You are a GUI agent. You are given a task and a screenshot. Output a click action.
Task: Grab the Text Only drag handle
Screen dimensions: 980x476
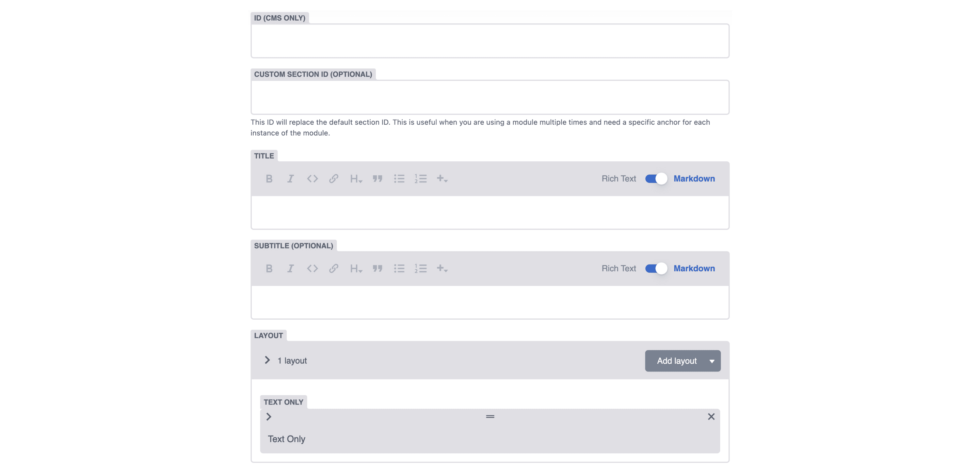click(490, 417)
